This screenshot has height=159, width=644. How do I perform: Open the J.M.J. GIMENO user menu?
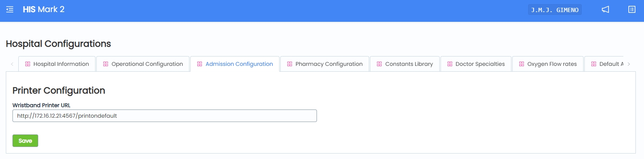pos(555,10)
